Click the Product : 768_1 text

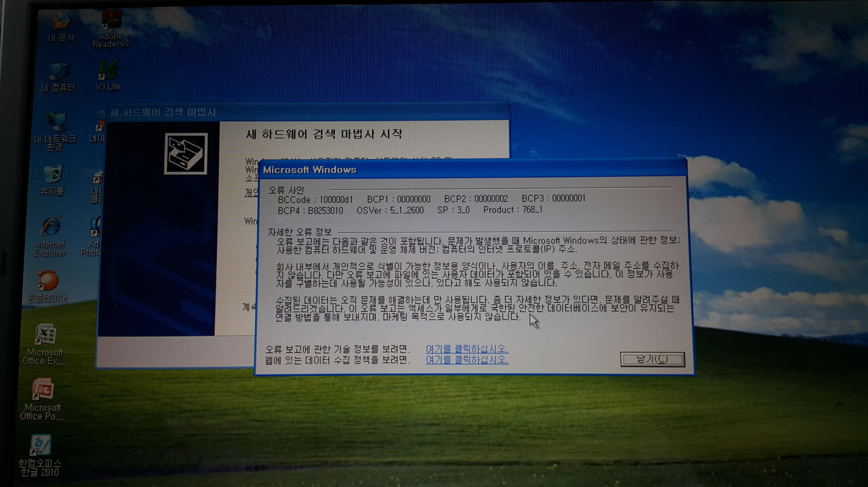pyautogui.click(x=512, y=210)
